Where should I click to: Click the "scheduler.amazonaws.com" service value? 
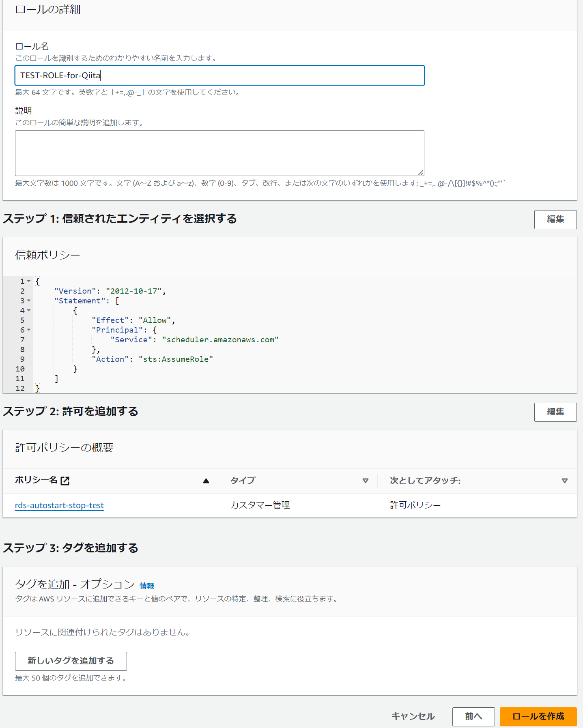point(220,339)
